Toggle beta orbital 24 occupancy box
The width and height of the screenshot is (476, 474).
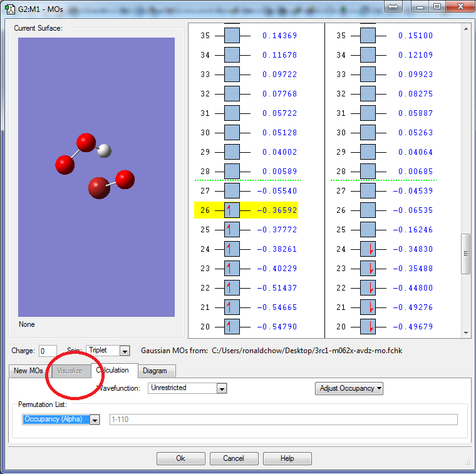click(368, 249)
